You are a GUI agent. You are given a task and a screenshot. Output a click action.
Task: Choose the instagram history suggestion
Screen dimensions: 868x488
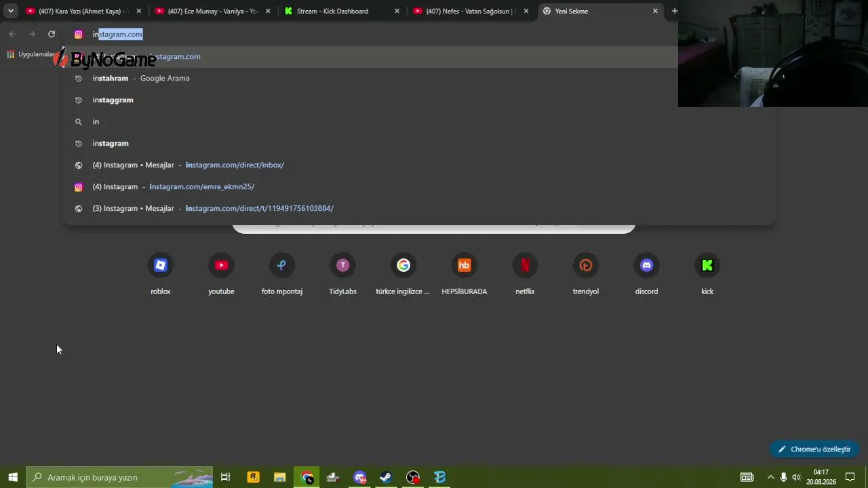419,143
